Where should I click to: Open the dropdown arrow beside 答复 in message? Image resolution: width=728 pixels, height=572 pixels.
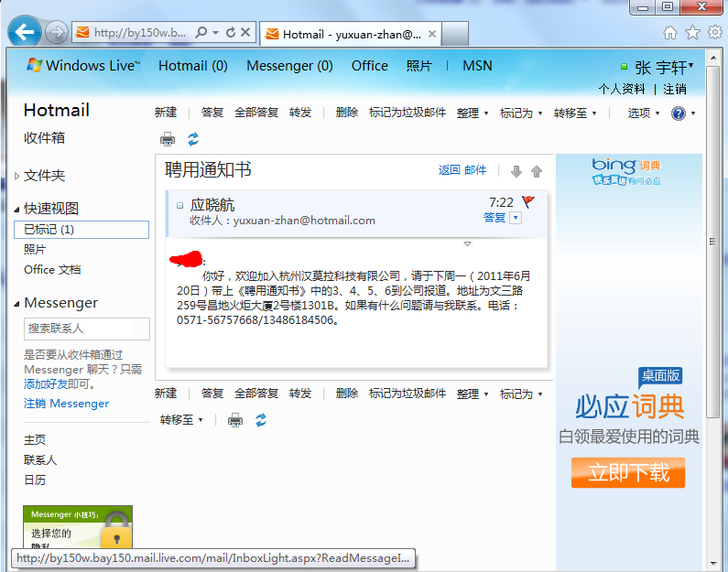tap(516, 218)
